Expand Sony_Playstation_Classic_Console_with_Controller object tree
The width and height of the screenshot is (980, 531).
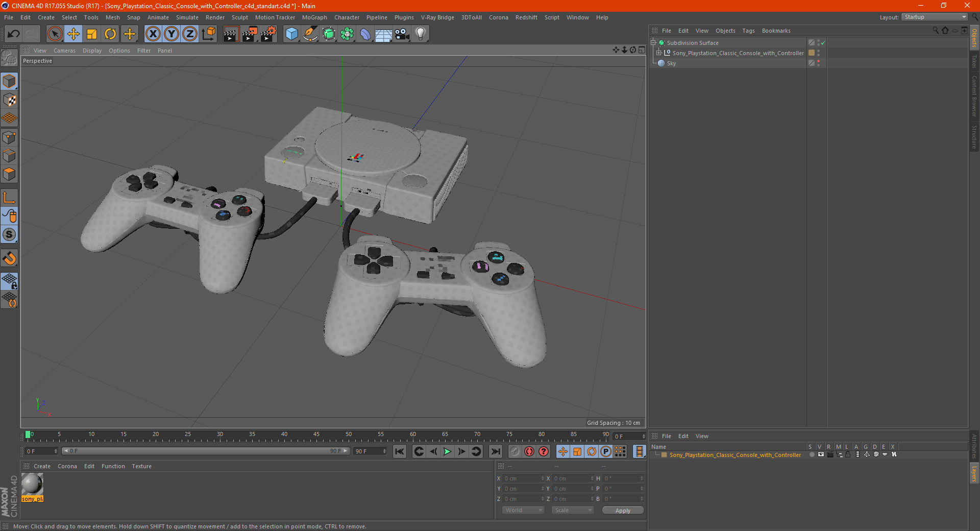tap(659, 53)
